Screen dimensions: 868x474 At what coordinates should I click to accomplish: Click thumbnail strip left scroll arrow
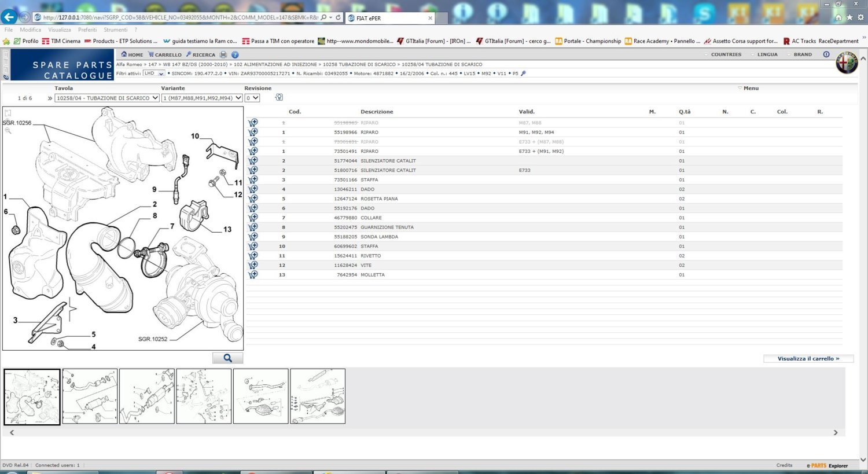click(x=12, y=432)
